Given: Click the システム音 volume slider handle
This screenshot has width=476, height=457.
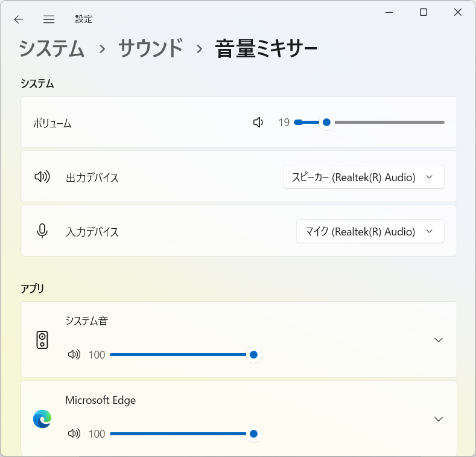Looking at the screenshot, I should point(253,354).
